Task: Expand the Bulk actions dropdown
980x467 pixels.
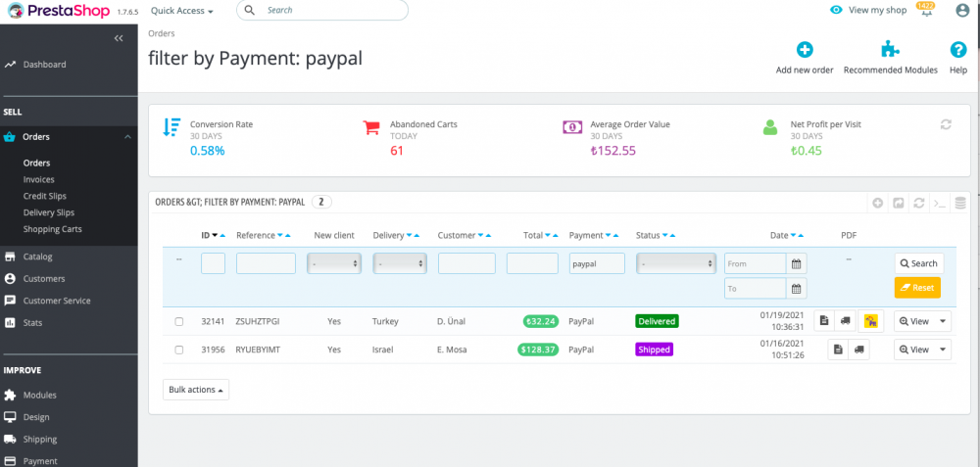Action: [196, 390]
